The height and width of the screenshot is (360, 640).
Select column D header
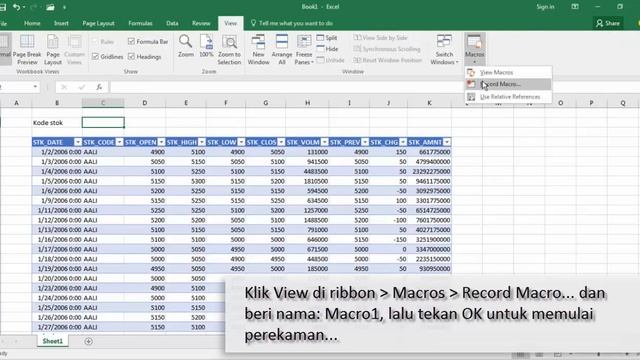coord(144,103)
